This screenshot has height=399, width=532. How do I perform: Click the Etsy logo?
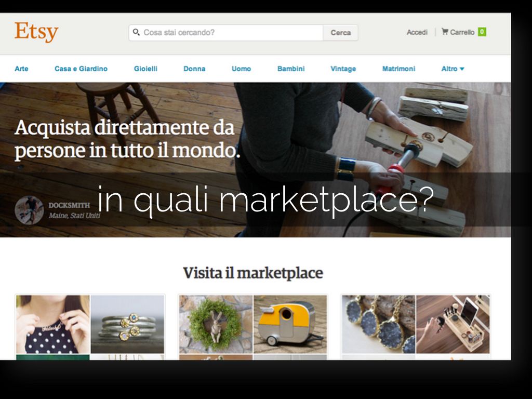pos(36,32)
